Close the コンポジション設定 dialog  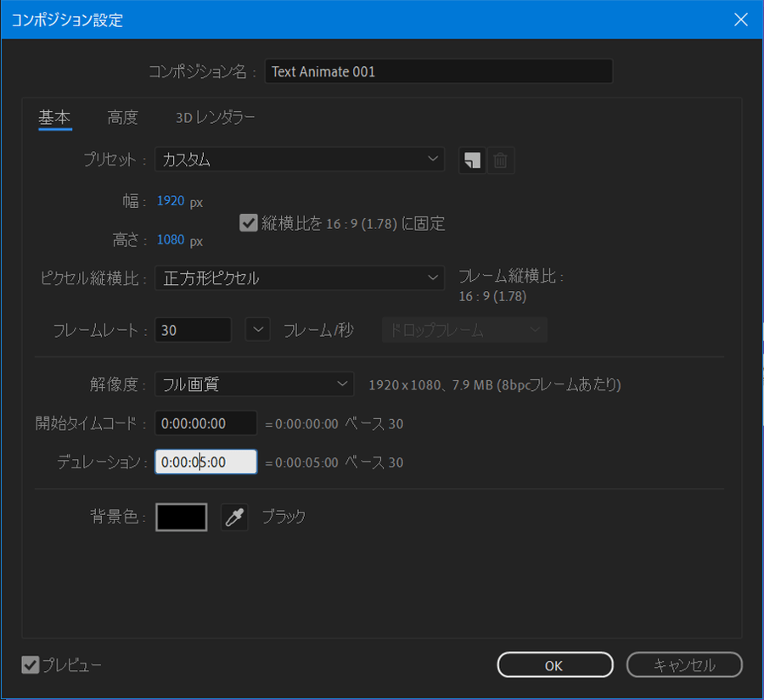[740, 20]
